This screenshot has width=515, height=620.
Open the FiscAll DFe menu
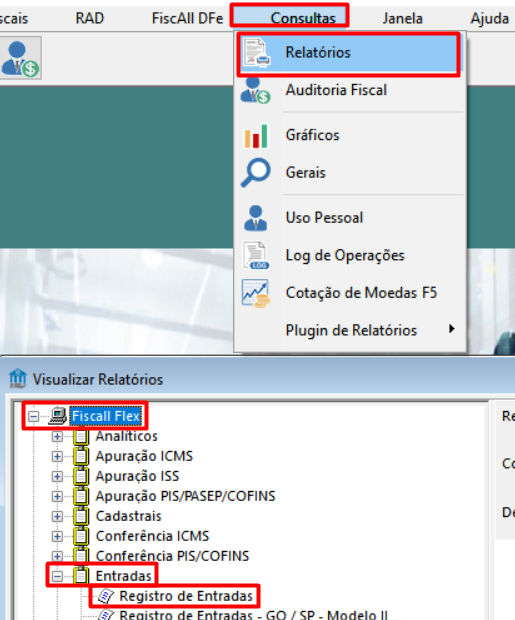pyautogui.click(x=187, y=18)
